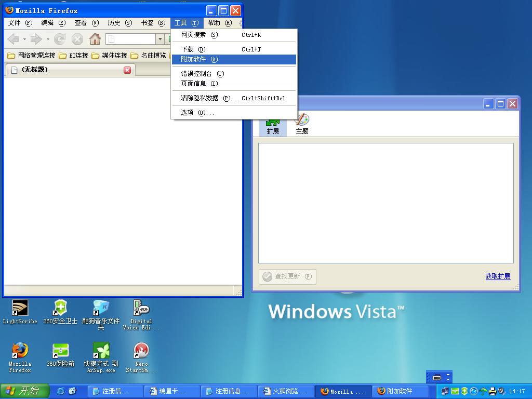The height and width of the screenshot is (399, 532).
Task: Open the 编辑 (E) menu
Action: [54, 23]
